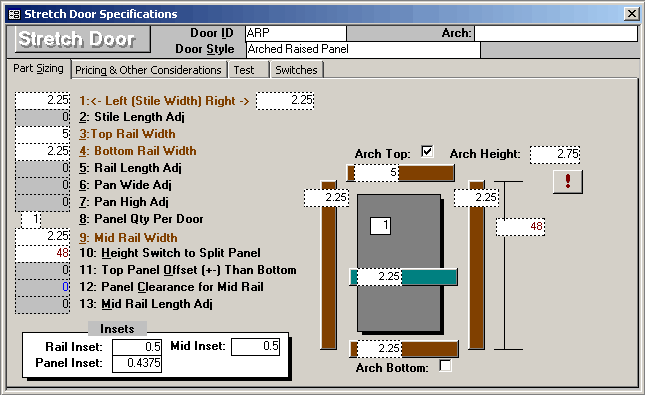The height and width of the screenshot is (395, 645).
Task: Click the Panel Inset field
Action: [137, 363]
